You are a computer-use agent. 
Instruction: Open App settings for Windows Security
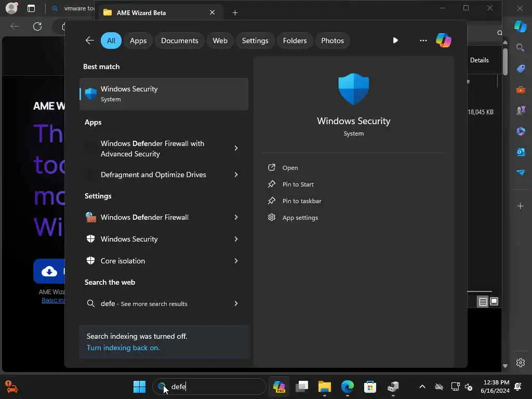click(x=300, y=218)
